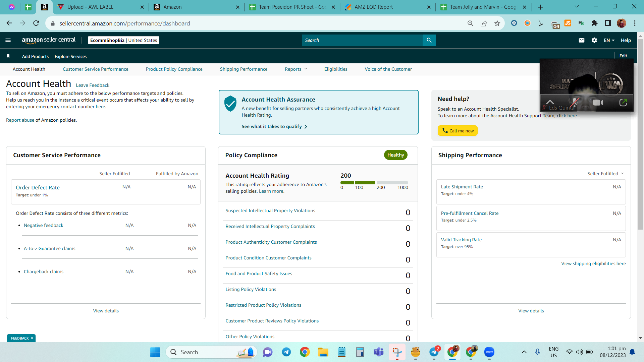The width and height of the screenshot is (644, 362).
Task: Bookmark this page with the star icon
Action: [x=497, y=23]
